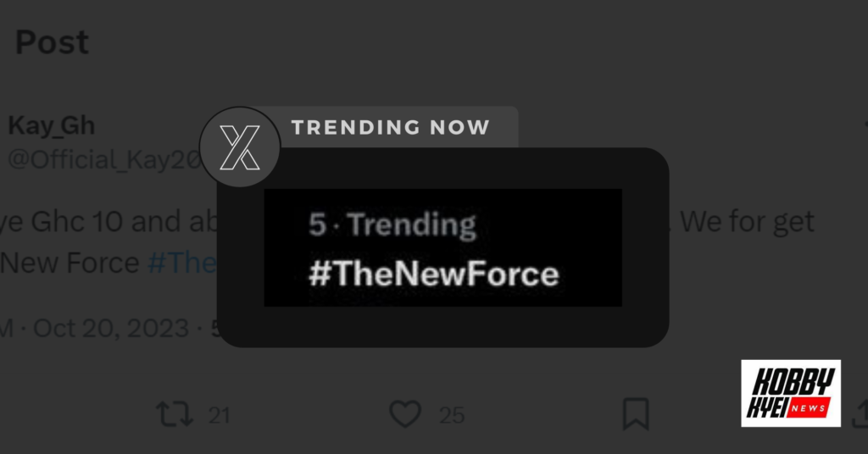Viewport: 868px width, 454px height.
Task: Bookmark the post with the bookmark icon
Action: [x=636, y=413]
